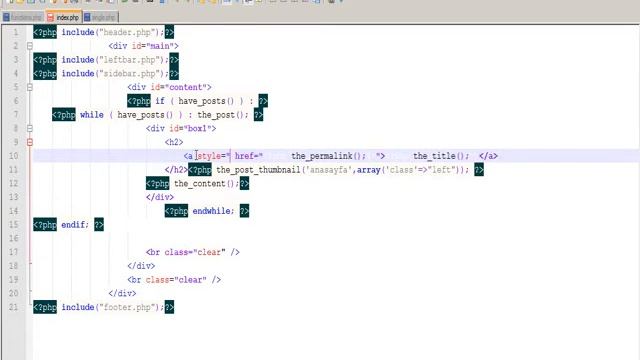Viewport: 640px width, 360px height.
Task: Click the opening <h2> tag
Action: [174, 142]
